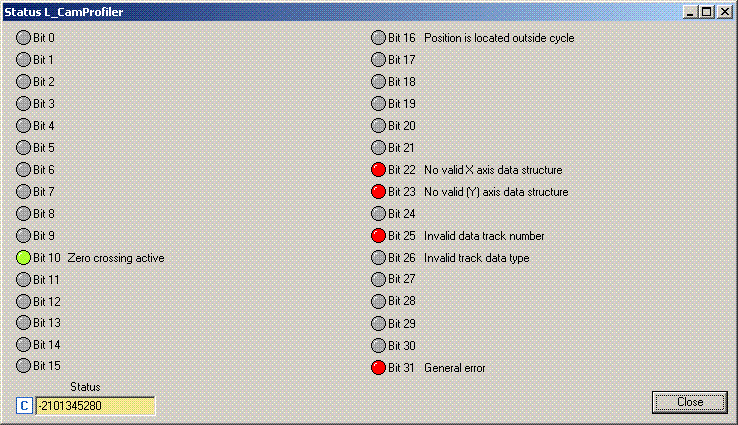738x425 pixels.
Task: Click the 'Zero crossing active' label
Action: pos(116,258)
